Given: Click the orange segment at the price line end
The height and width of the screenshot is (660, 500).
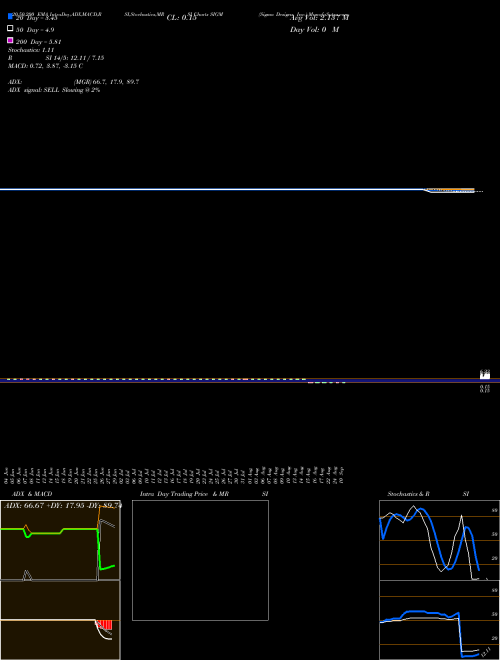Looking at the screenshot, I should pyautogui.click(x=450, y=189).
